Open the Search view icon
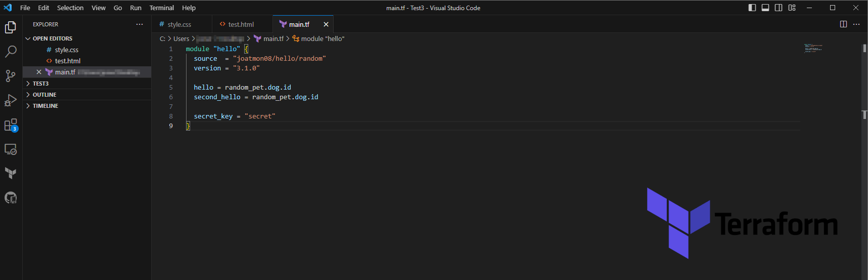Screen dimensions: 868x280 pos(11,52)
